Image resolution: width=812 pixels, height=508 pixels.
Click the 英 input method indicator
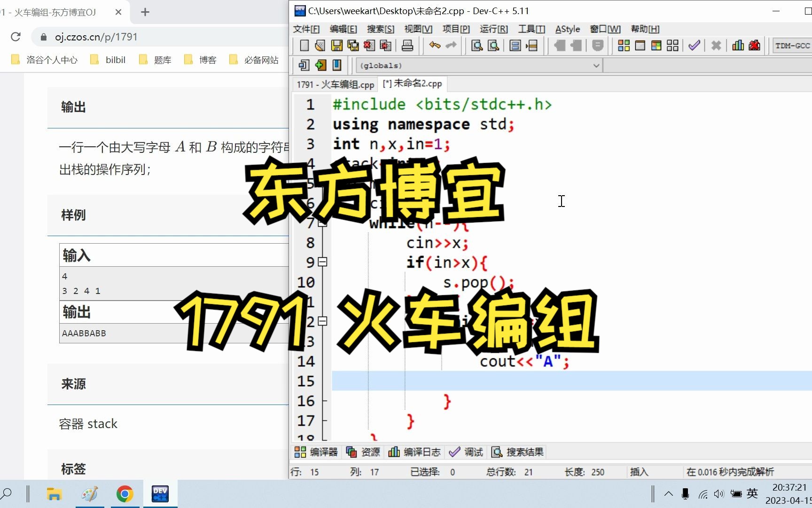(752, 493)
